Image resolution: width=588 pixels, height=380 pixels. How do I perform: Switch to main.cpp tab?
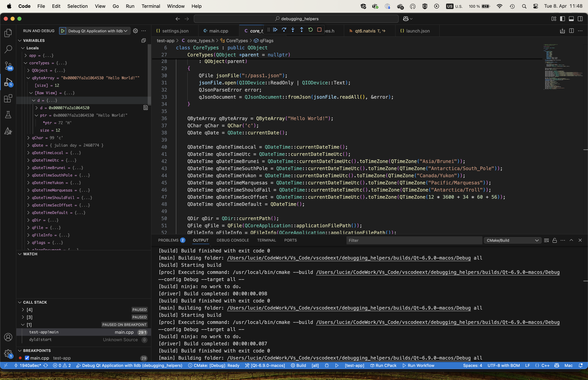tap(216, 31)
